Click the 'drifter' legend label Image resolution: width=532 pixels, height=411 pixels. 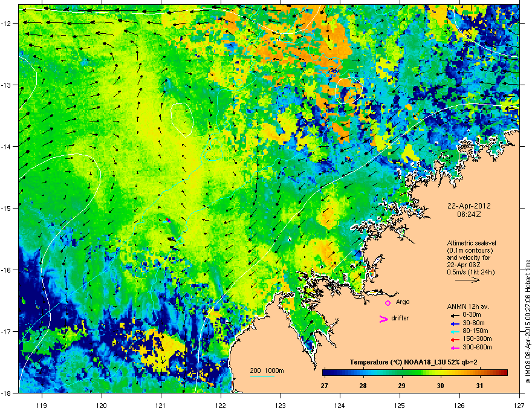[x=400, y=318]
